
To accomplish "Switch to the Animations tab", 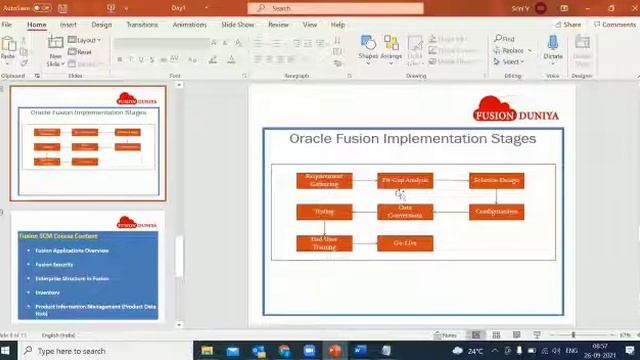I will 189,24.
